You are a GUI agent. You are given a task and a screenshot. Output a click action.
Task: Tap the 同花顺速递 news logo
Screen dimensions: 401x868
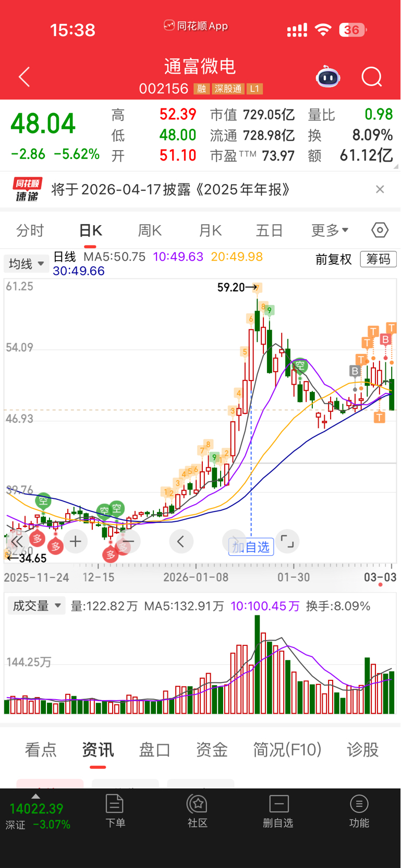[x=28, y=189]
